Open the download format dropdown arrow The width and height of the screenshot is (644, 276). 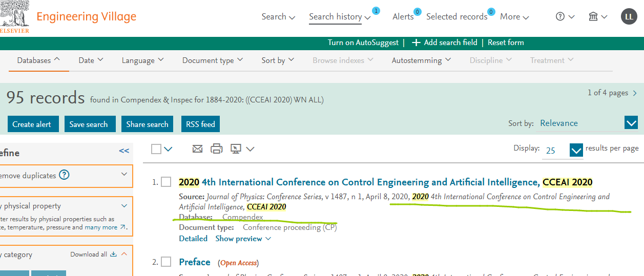click(x=251, y=149)
